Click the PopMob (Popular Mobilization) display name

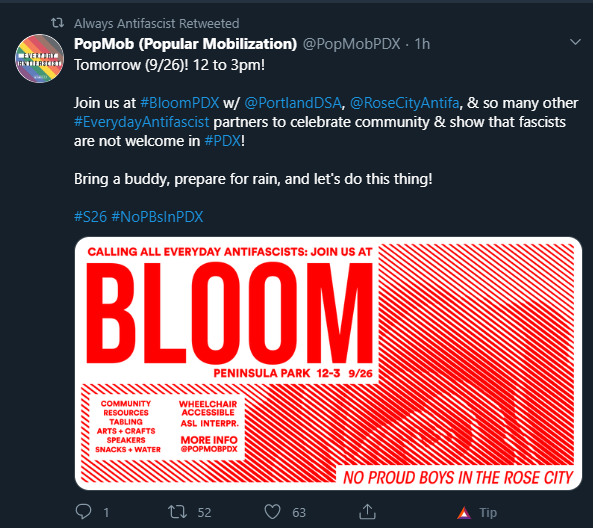click(185, 44)
